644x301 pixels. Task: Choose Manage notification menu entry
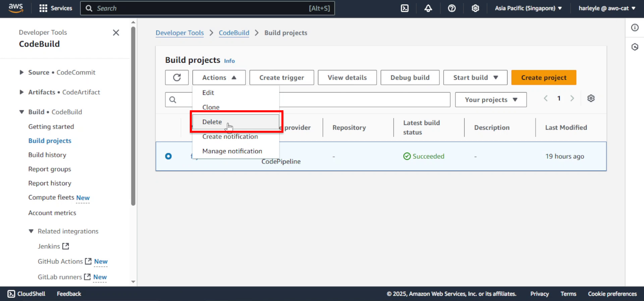coord(236,151)
